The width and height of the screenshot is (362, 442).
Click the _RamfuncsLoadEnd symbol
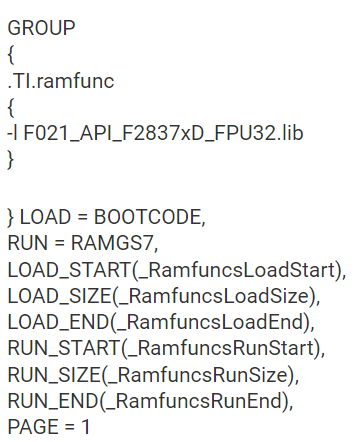(210, 322)
